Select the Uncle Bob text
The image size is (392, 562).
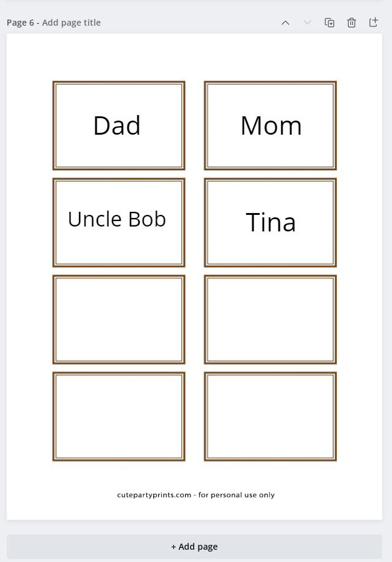(117, 219)
